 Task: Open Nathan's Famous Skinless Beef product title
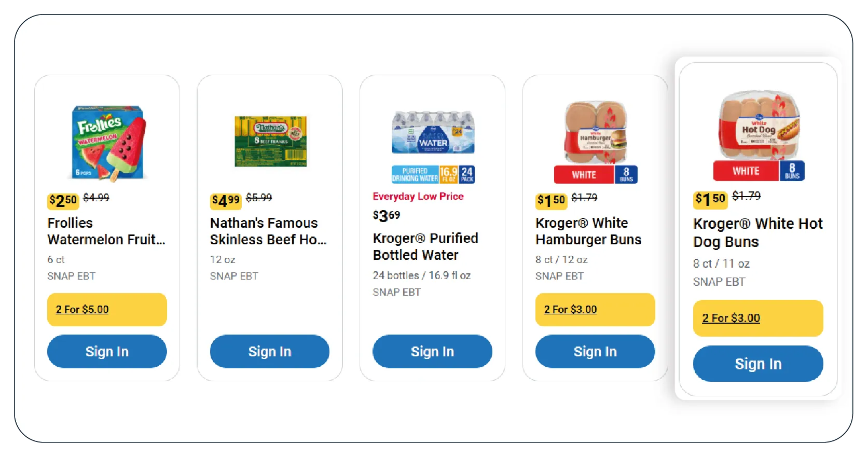268,231
